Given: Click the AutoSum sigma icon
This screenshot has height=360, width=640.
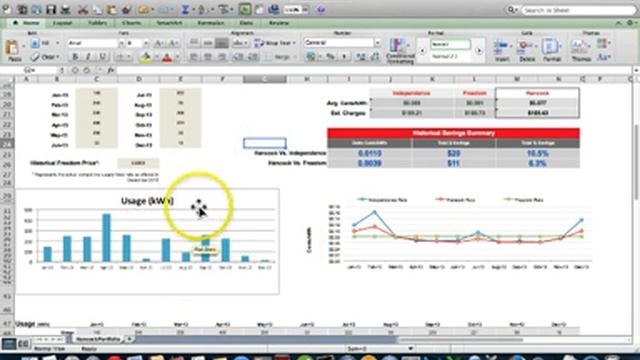Looking at the screenshot, I should click(185, 9).
